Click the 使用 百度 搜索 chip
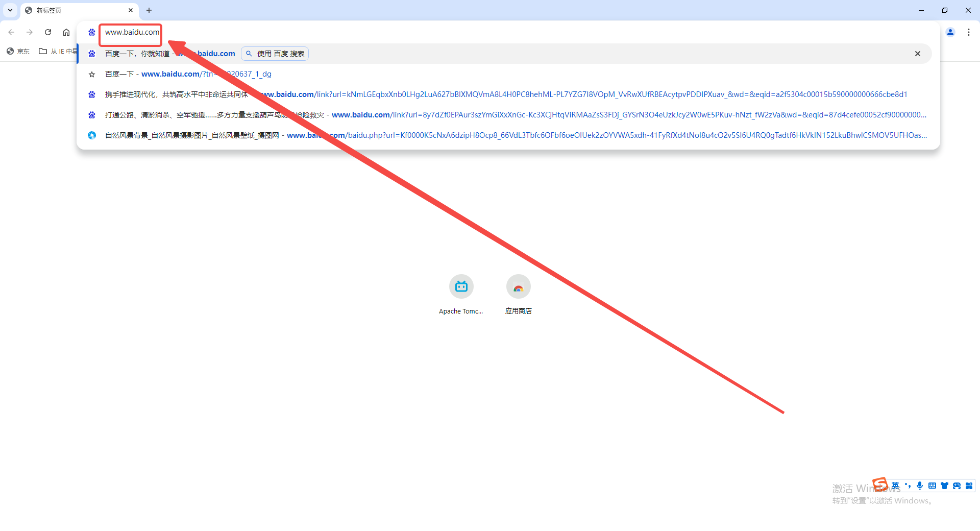 click(x=275, y=54)
